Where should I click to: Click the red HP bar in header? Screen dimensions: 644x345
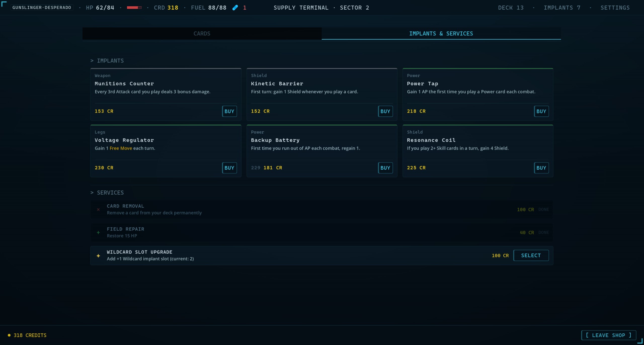134,8
